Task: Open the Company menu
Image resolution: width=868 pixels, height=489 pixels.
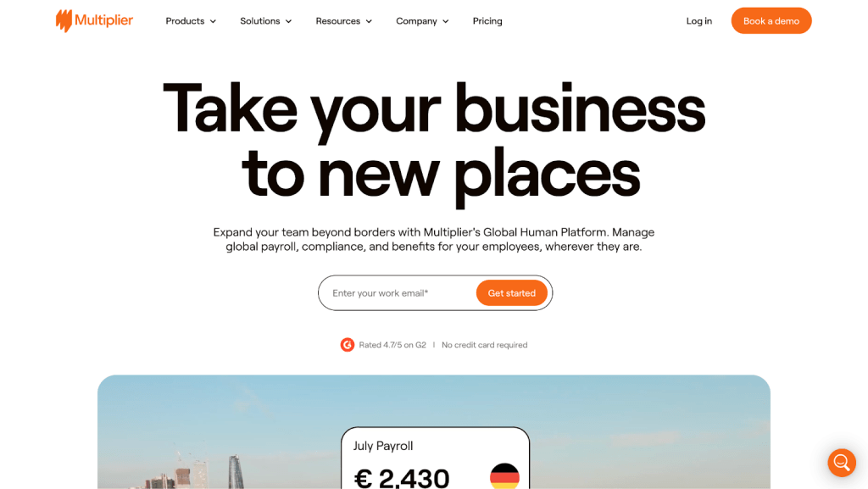Action: (x=422, y=21)
